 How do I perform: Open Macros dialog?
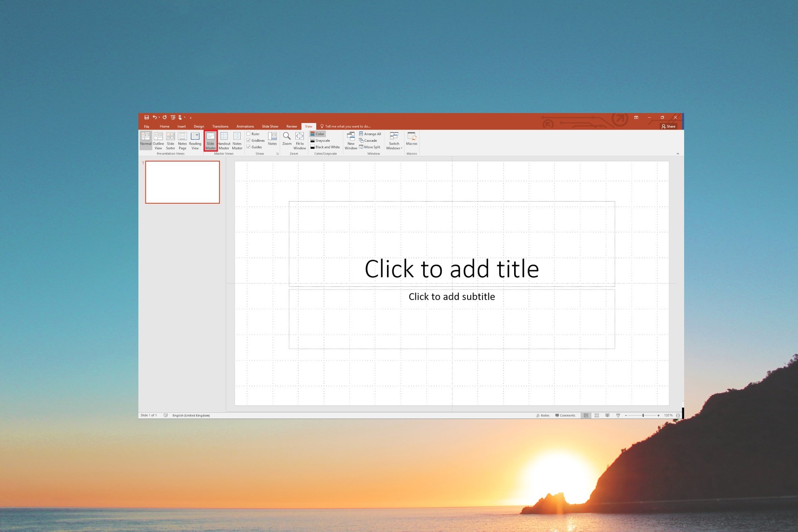tap(412, 139)
